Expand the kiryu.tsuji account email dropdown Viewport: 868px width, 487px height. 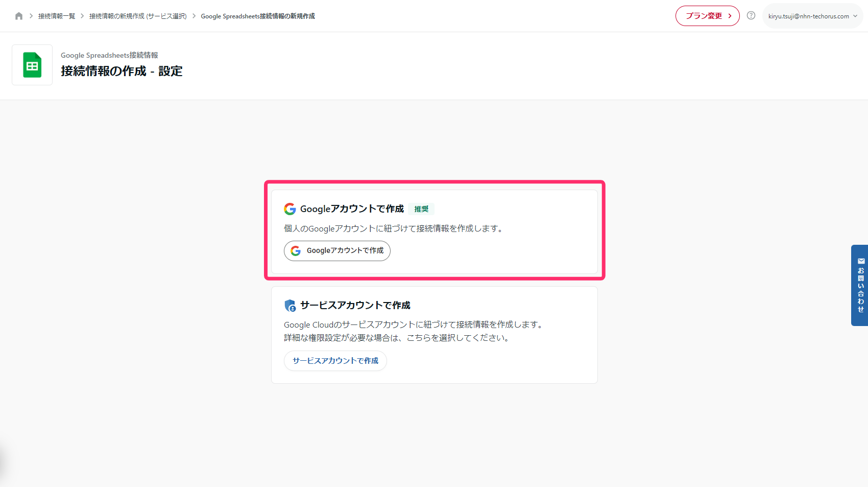point(808,16)
